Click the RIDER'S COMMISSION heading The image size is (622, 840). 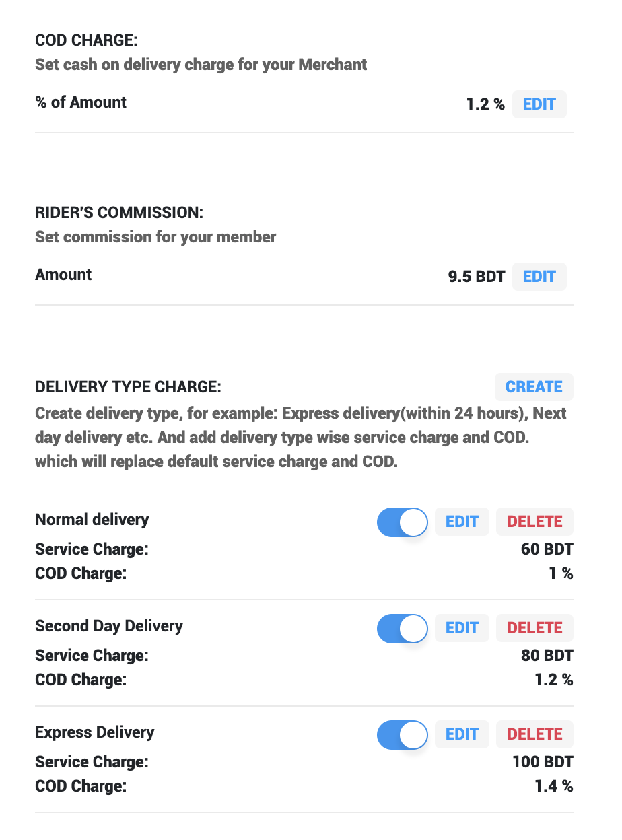point(119,213)
